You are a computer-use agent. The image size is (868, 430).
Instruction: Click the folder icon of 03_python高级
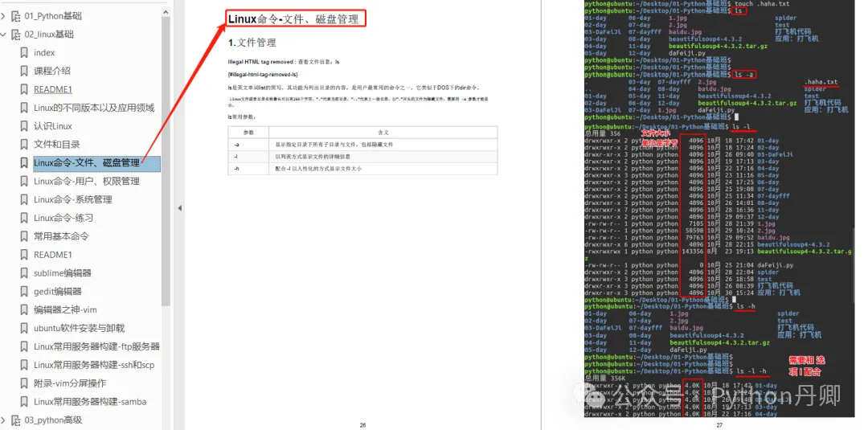point(15,420)
